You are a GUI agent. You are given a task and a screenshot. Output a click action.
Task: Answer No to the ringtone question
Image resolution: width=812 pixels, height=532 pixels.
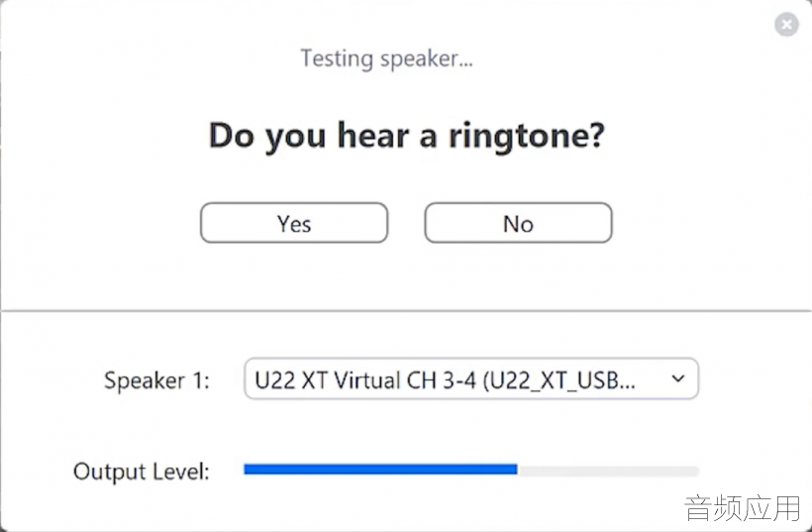tap(518, 223)
